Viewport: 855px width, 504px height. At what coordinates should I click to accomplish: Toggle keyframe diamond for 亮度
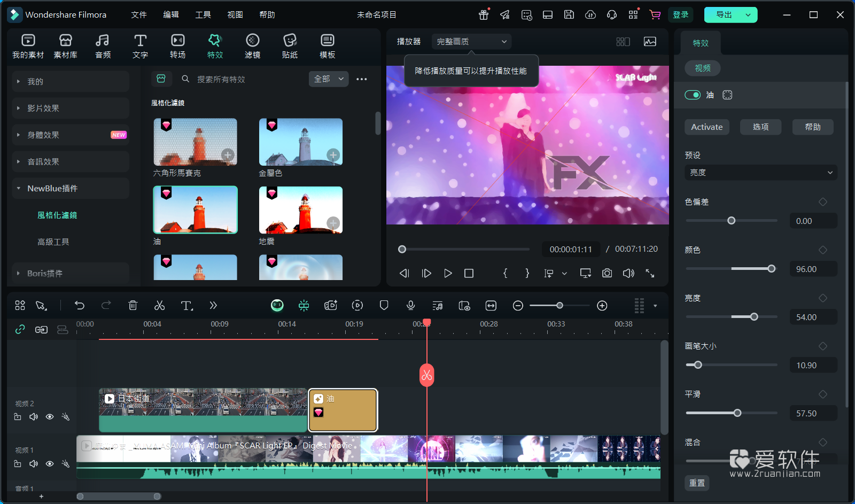823,298
